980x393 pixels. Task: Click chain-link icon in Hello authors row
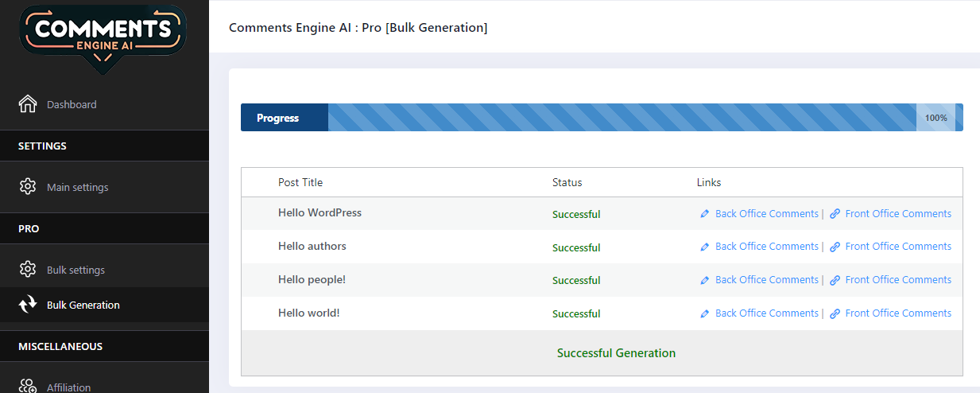click(835, 247)
